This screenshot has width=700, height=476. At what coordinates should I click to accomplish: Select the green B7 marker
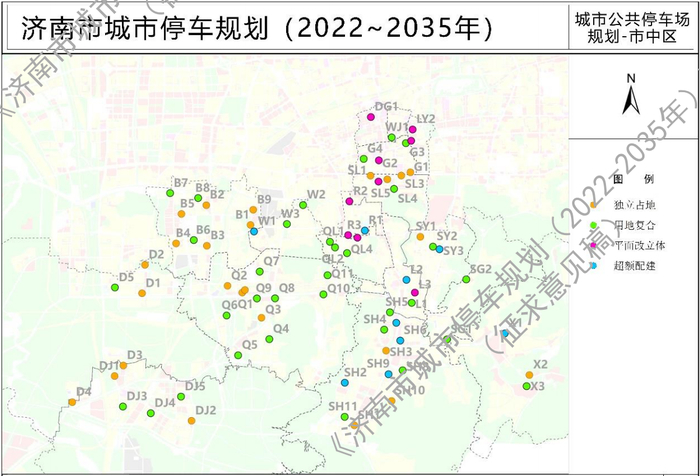(170, 193)
